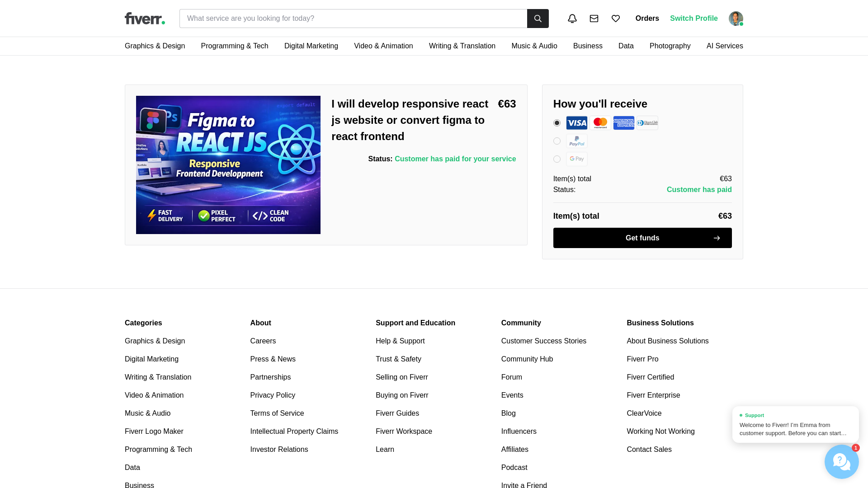Open the messages envelope icon

tap(594, 19)
